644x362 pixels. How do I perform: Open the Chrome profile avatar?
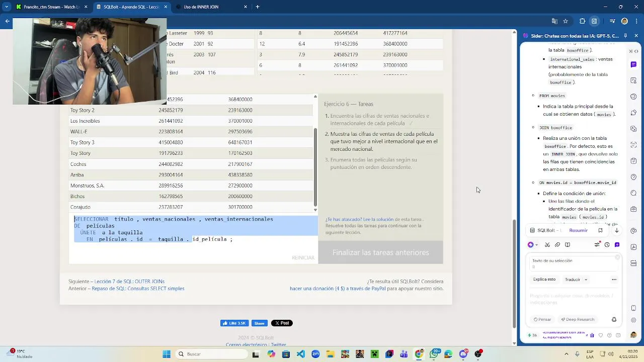[x=624, y=21]
